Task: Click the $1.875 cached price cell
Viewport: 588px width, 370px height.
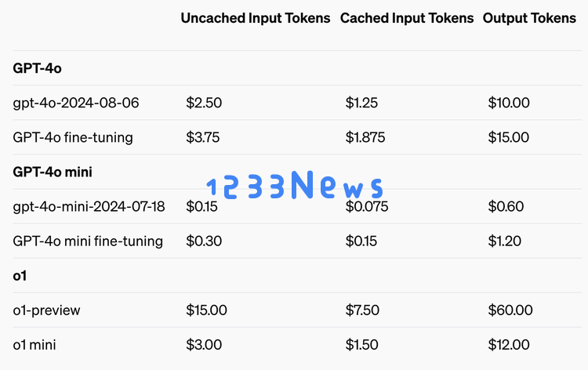Action: [365, 137]
